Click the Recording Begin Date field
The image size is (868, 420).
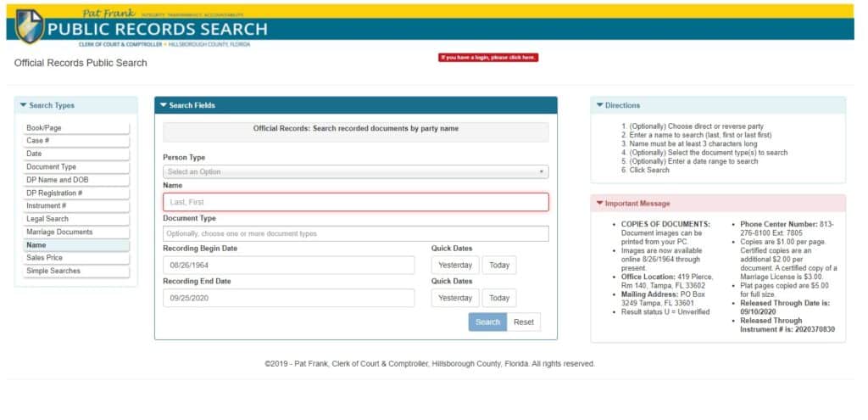(x=288, y=265)
